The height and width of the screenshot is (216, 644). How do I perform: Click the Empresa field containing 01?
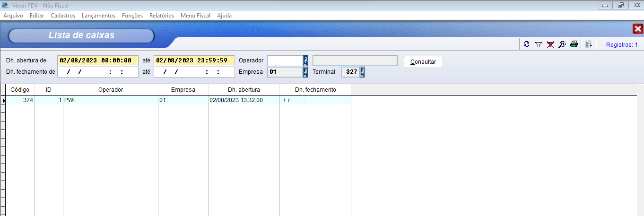click(x=285, y=72)
